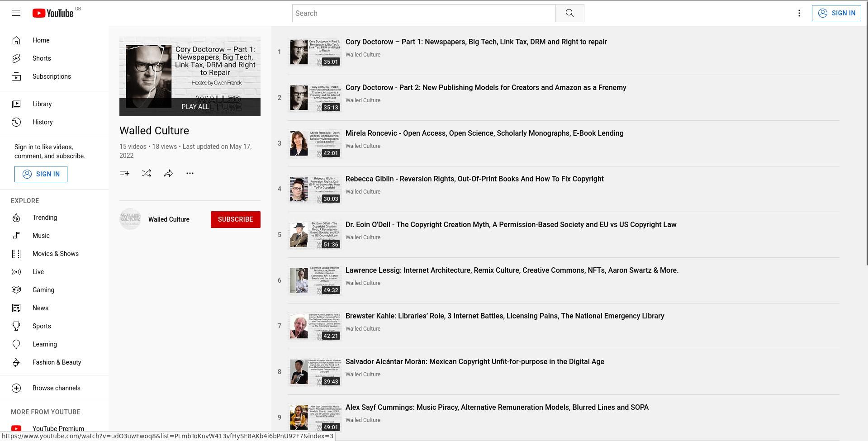868x441 pixels.
Task: Click the Walled Culture channel avatar
Action: tap(130, 219)
